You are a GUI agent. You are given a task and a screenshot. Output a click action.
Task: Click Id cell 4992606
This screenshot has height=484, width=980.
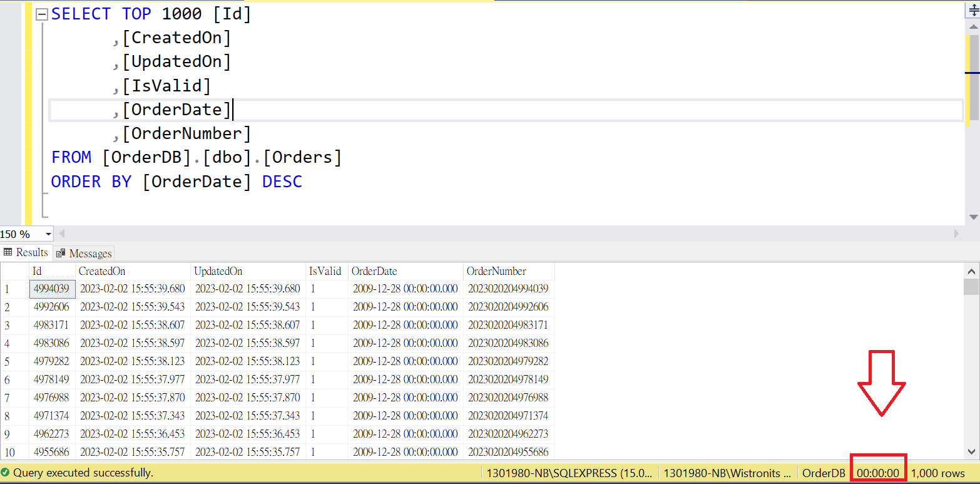[x=53, y=307]
